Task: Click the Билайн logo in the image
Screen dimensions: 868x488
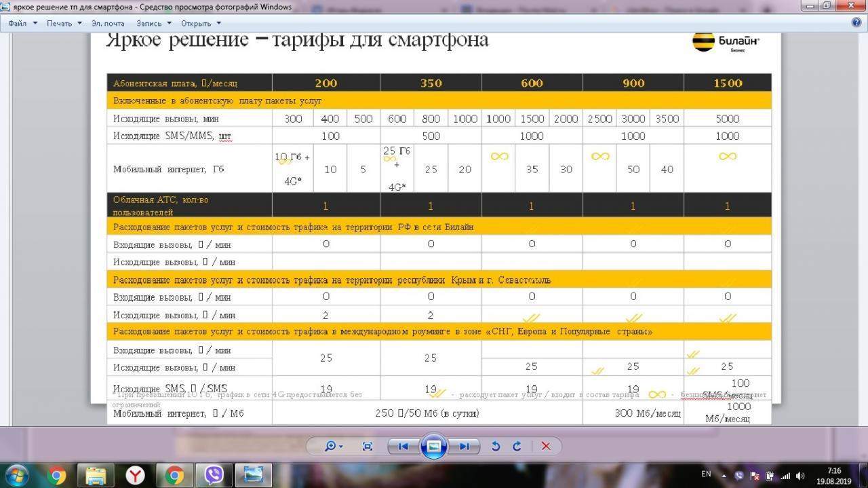Action: click(x=726, y=42)
